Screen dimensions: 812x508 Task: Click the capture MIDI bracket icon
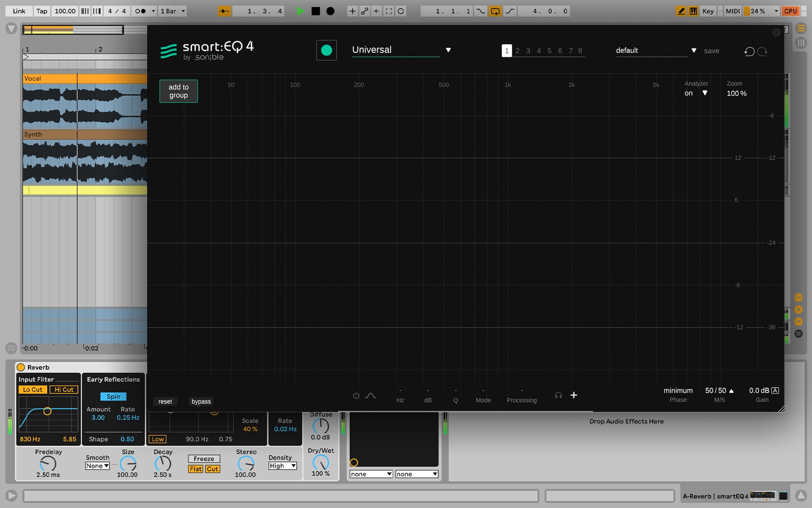(x=389, y=11)
